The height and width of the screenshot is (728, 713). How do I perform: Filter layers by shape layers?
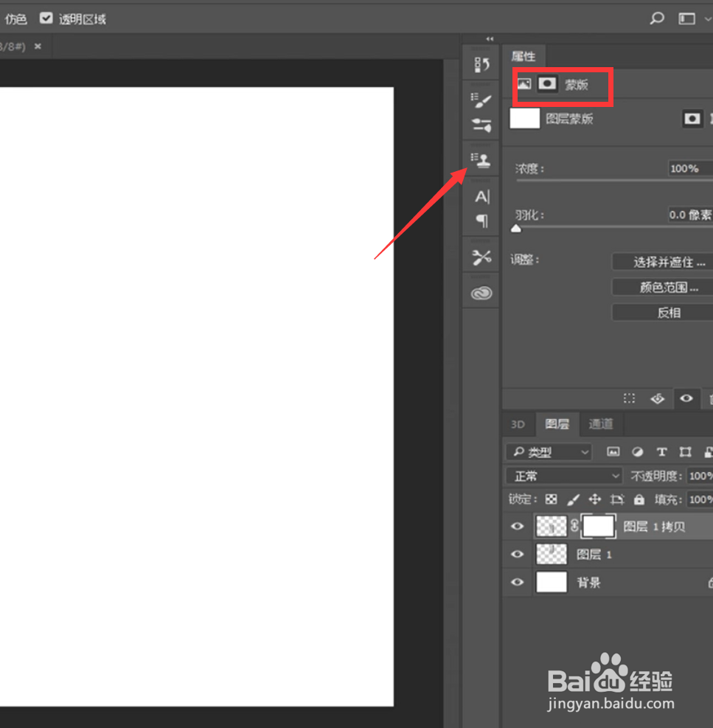pos(685,451)
